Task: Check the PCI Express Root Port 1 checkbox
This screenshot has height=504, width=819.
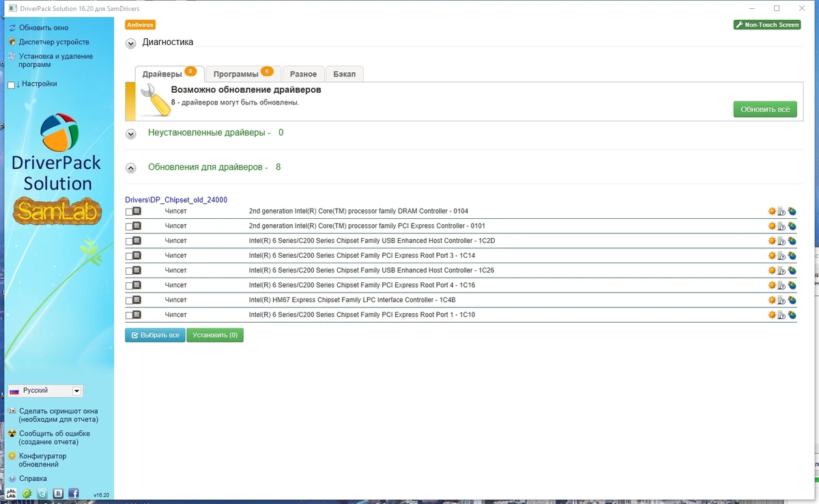Action: pos(129,315)
